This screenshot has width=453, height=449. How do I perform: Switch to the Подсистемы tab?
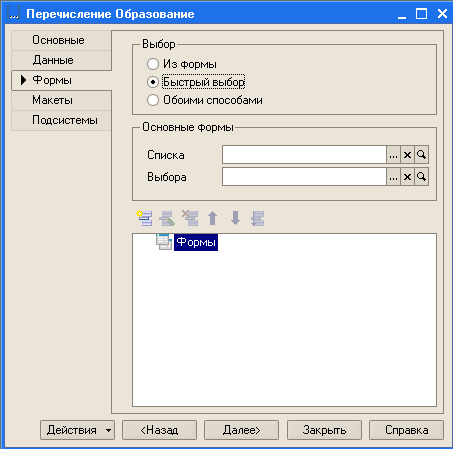[x=61, y=120]
